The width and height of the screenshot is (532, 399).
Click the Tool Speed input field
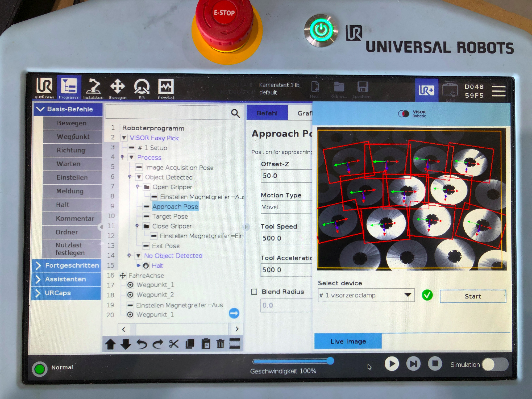click(x=286, y=238)
